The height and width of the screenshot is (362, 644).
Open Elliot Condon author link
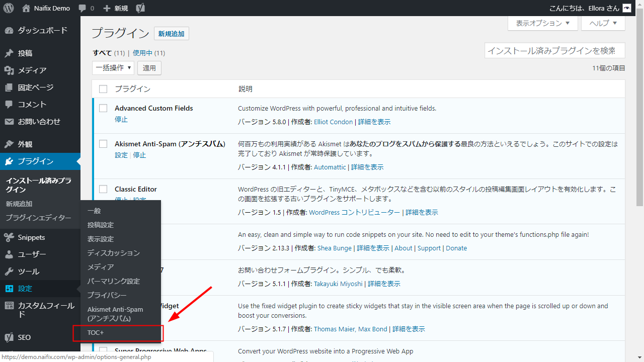[x=334, y=122]
